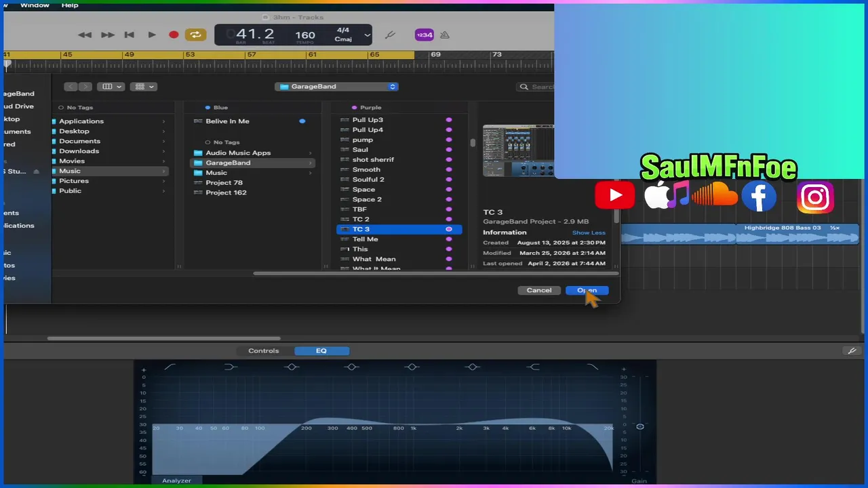Click the Search field in dialog
Image resolution: width=868 pixels, height=488 pixels.
pyautogui.click(x=535, y=87)
